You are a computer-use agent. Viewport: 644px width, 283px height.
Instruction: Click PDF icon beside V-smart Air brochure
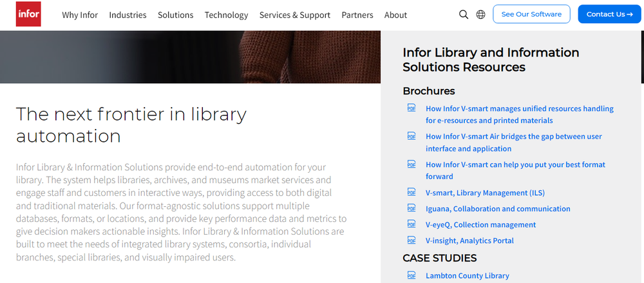pyautogui.click(x=411, y=136)
